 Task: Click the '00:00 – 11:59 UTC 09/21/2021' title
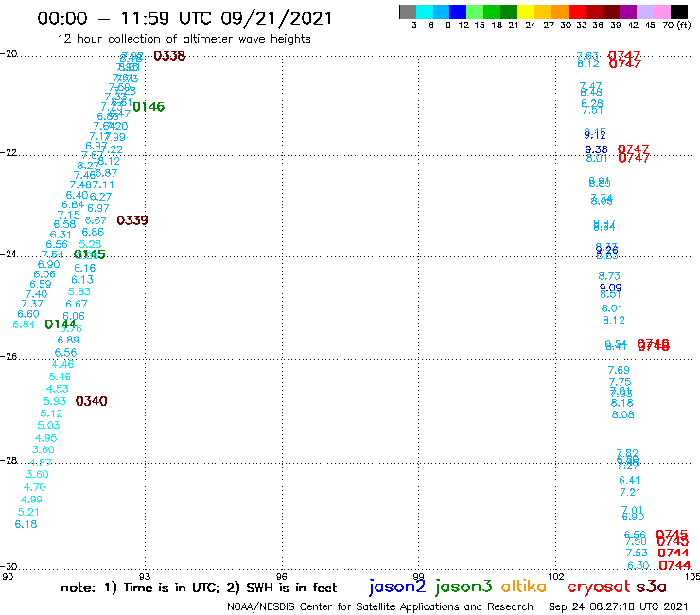[184, 18]
